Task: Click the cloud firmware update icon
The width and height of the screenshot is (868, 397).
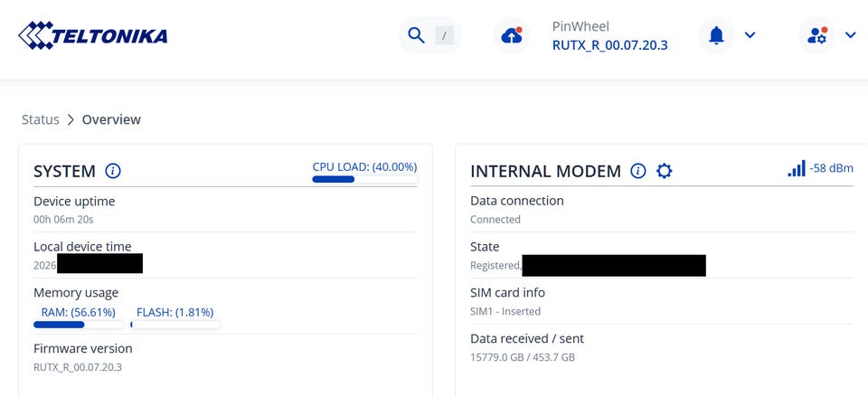Action: pyautogui.click(x=512, y=35)
